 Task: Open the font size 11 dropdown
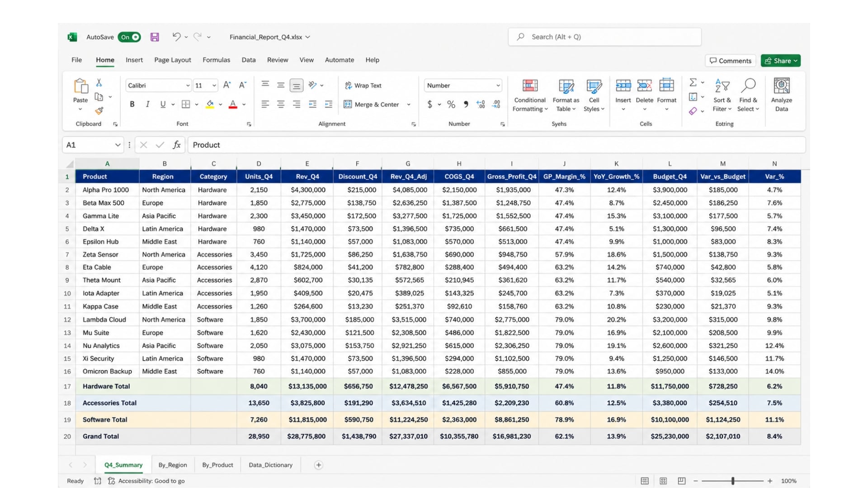tap(214, 85)
